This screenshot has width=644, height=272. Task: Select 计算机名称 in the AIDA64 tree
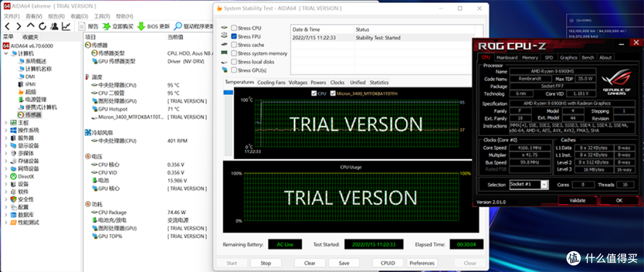coord(35,69)
